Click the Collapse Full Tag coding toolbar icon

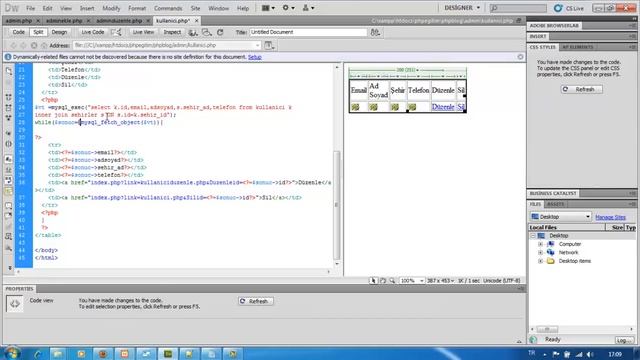[x=9, y=98]
